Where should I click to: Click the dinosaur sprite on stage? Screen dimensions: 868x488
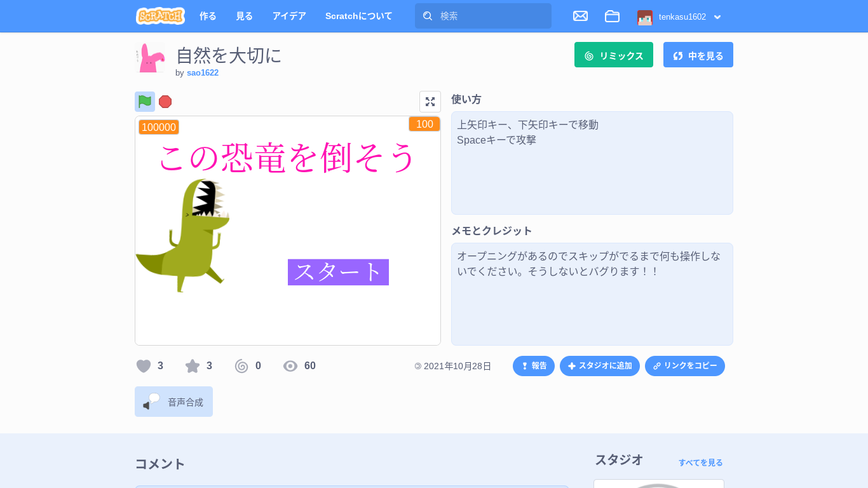[x=182, y=235]
